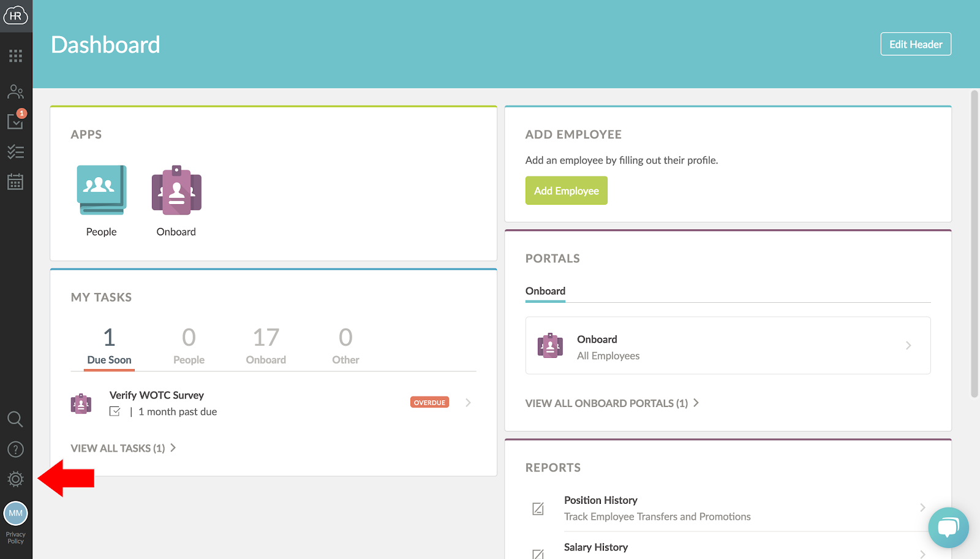Click the Add Employee button

click(x=567, y=191)
